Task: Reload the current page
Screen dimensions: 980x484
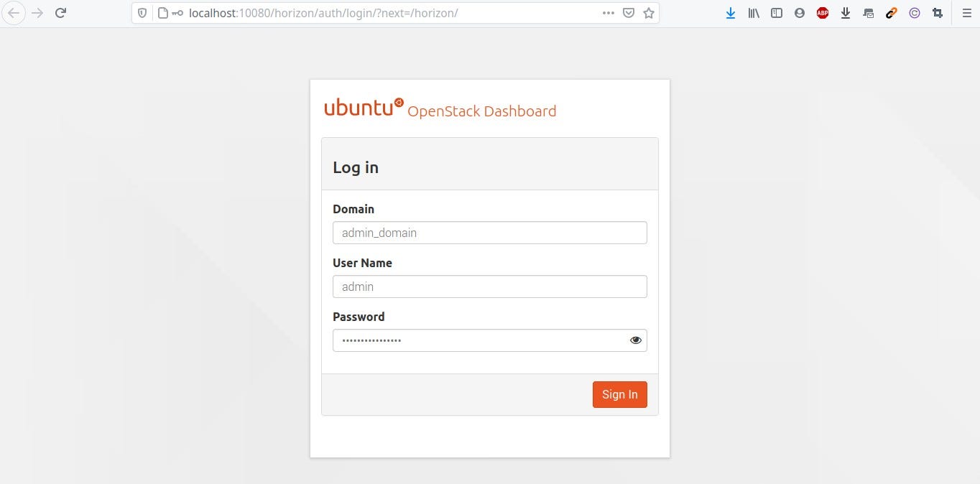Action: [x=61, y=13]
